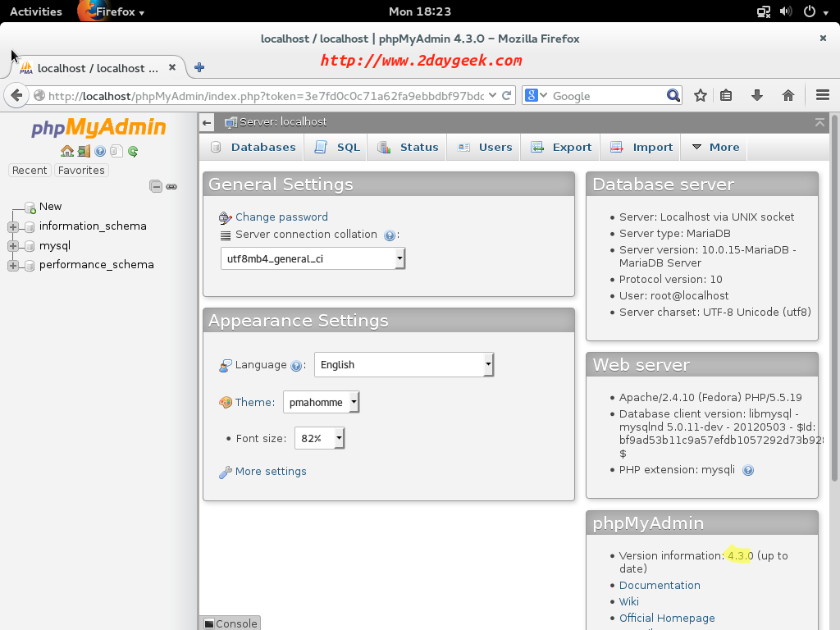Viewport: 840px width, 630px height.
Task: Open help for Server connection collation
Action: (x=390, y=235)
